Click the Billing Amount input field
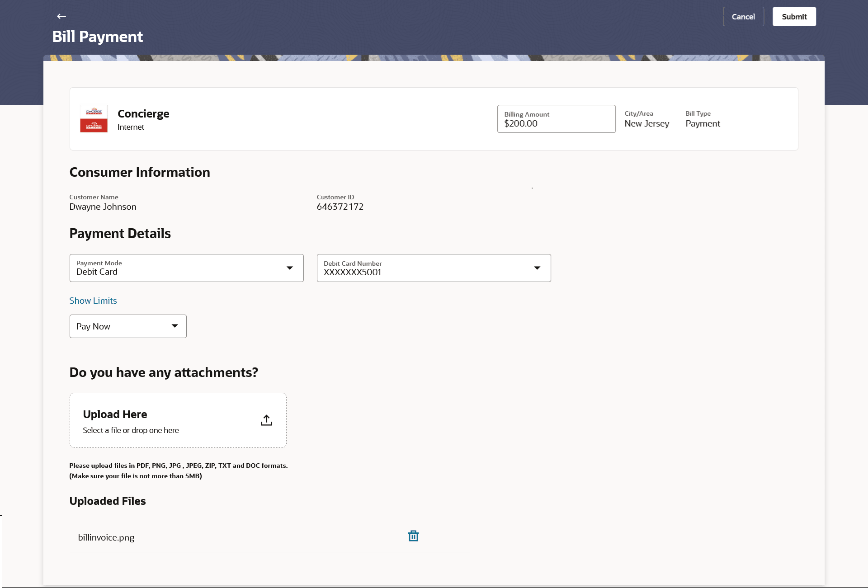 pyautogui.click(x=556, y=119)
